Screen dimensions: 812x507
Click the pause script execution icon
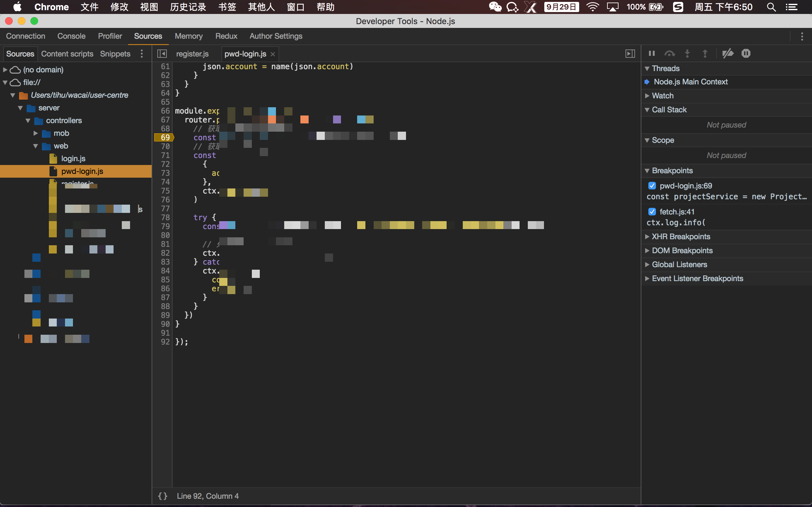pyautogui.click(x=652, y=54)
